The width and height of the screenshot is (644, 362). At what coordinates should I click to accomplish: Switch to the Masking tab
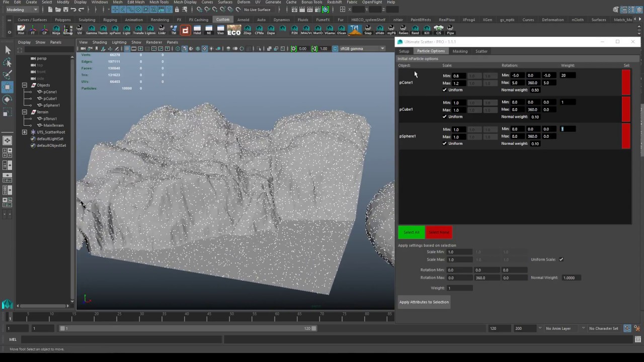[460, 51]
